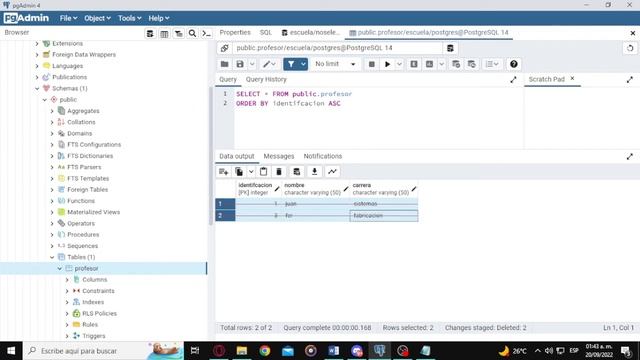Click the Explain query icon

[414, 64]
